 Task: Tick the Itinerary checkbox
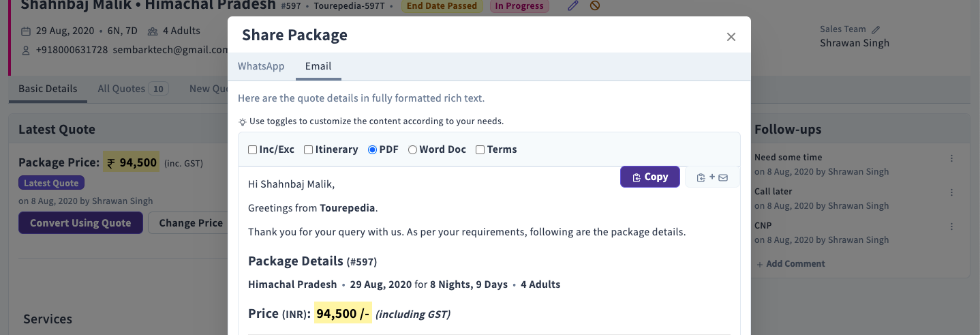pyautogui.click(x=309, y=149)
